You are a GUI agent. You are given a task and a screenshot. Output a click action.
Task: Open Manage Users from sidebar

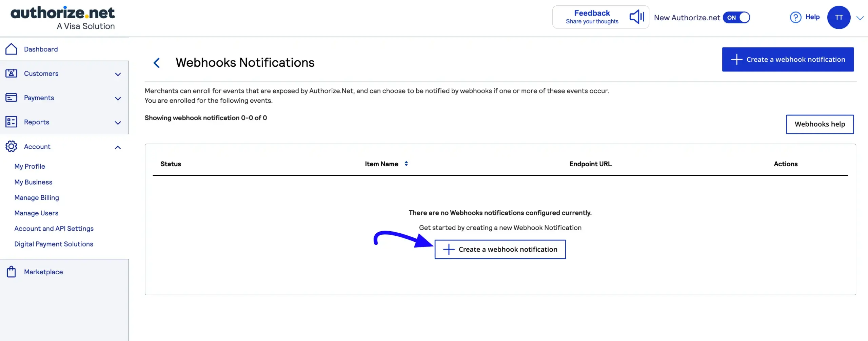36,213
